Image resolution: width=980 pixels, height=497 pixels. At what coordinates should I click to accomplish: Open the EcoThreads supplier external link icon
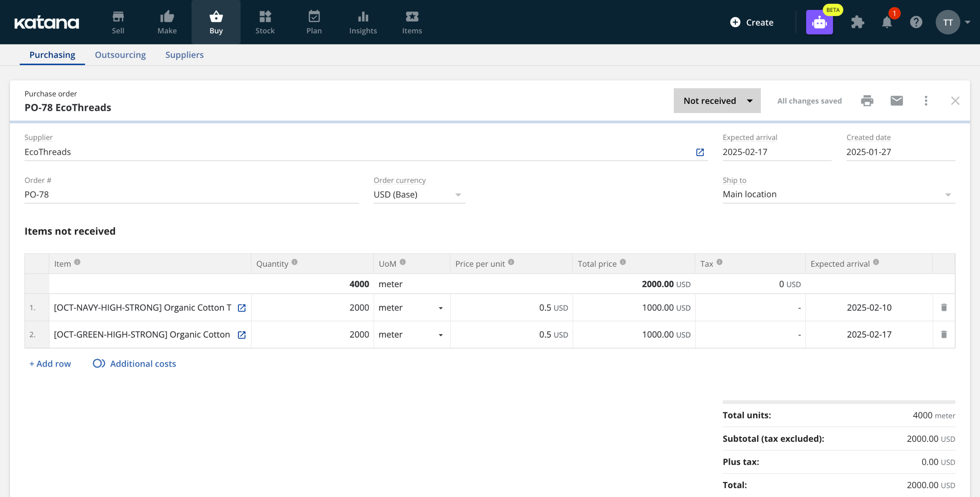click(x=700, y=152)
